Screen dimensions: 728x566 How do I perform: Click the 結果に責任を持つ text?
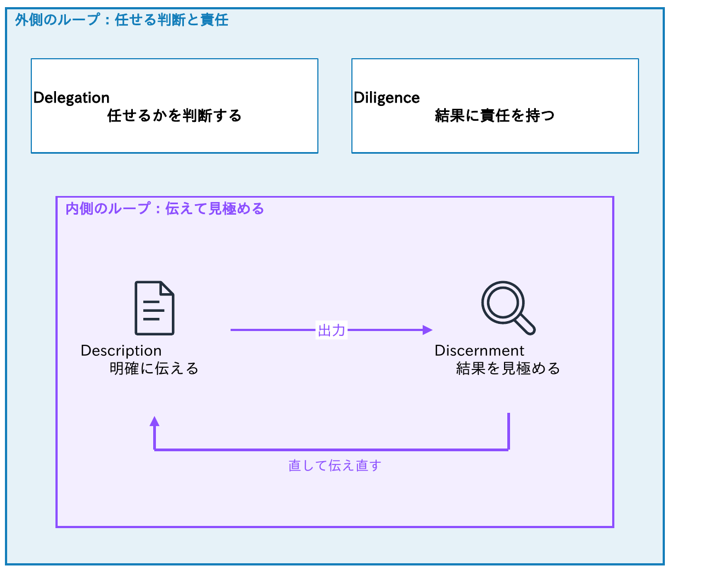click(x=495, y=115)
